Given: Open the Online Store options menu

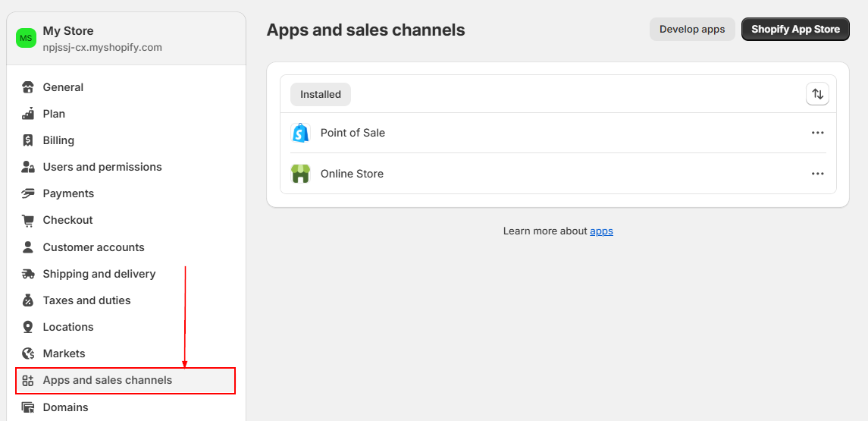Looking at the screenshot, I should click(x=817, y=174).
